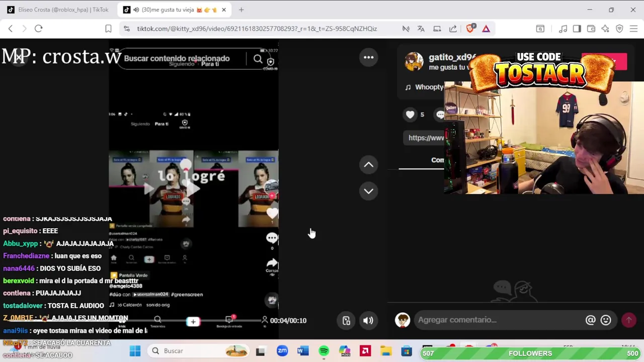The width and height of the screenshot is (644, 362).
Task: Open Zoom from the taskbar
Action: coord(282,351)
